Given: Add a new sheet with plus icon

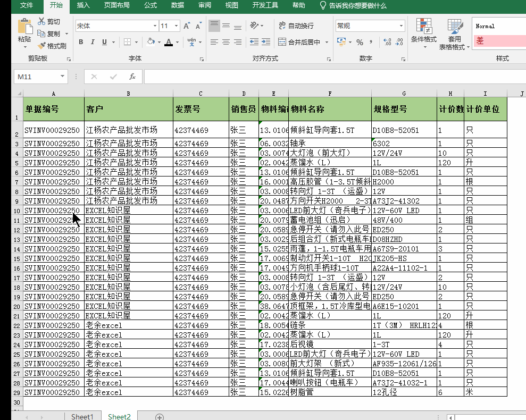Looking at the screenshot, I should click(160, 417).
